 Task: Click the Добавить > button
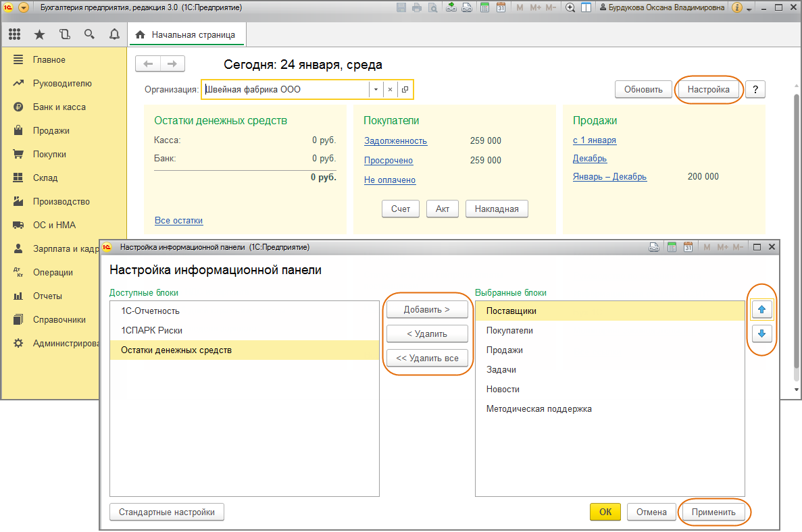tap(427, 310)
